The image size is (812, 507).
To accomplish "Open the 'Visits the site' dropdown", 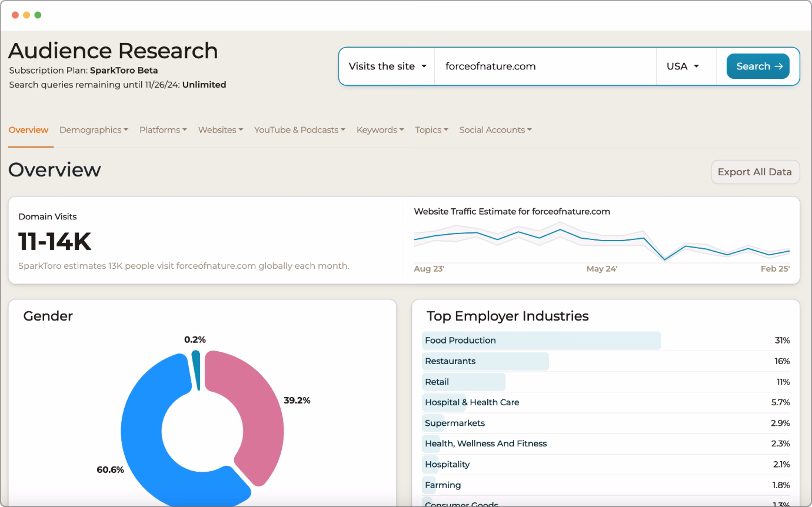I will 387,66.
